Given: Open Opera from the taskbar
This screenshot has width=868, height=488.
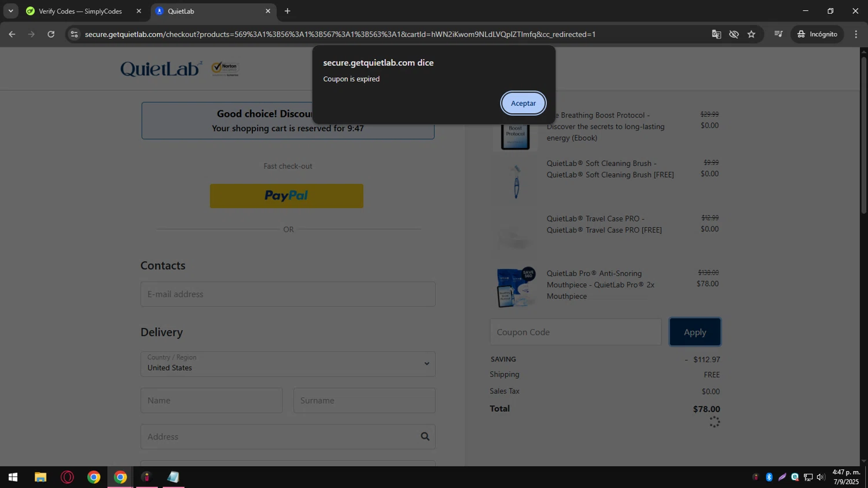Looking at the screenshot, I should click(67, 477).
